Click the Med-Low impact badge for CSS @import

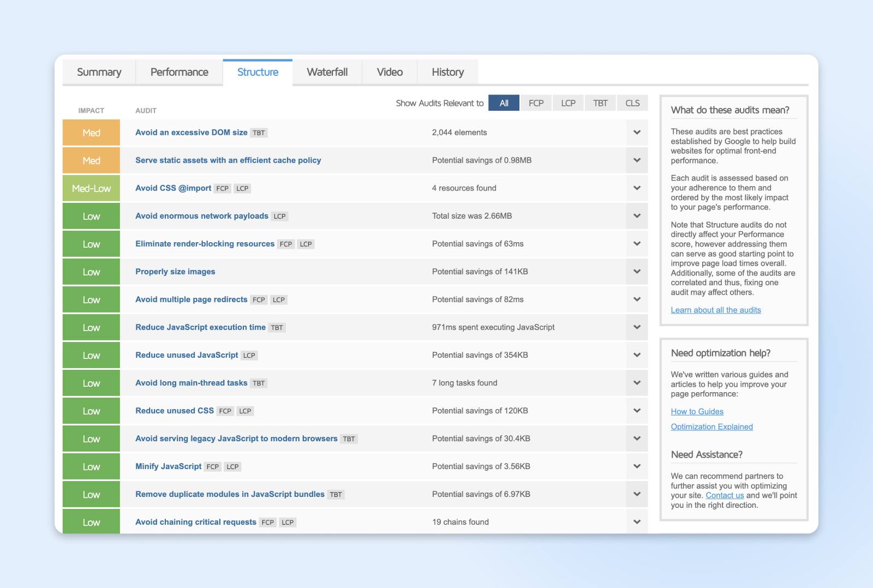[91, 188]
